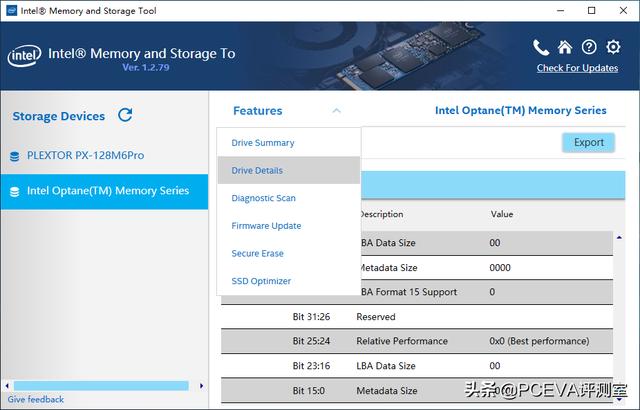Click the Value column header

pos(502,214)
